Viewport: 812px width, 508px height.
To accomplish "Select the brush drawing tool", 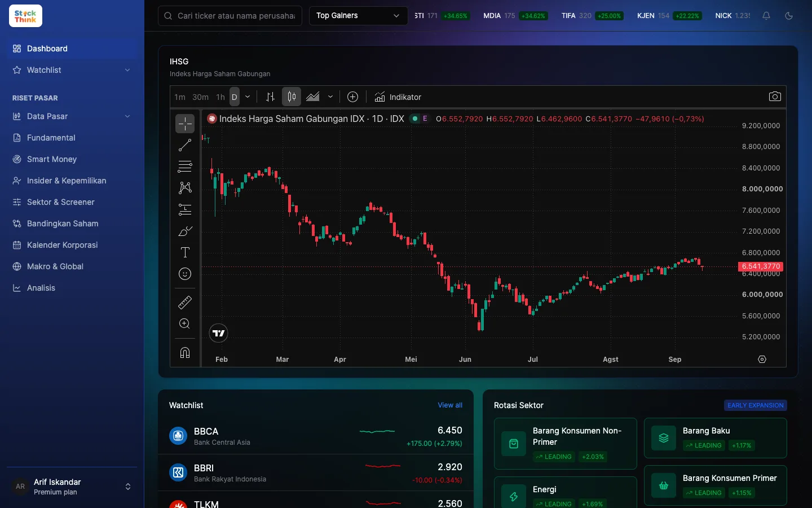I will pos(185,231).
